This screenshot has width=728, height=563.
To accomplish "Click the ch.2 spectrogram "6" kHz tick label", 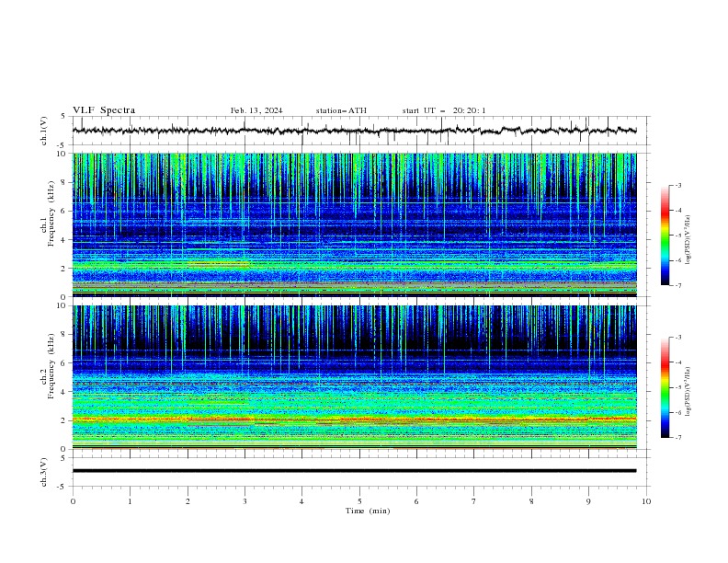I will [x=65, y=362].
